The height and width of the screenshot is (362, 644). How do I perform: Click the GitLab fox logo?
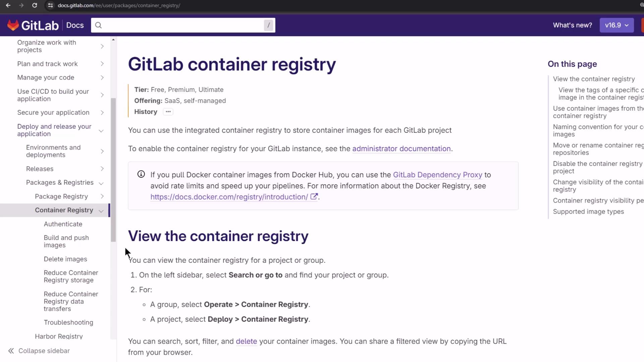[x=13, y=25]
